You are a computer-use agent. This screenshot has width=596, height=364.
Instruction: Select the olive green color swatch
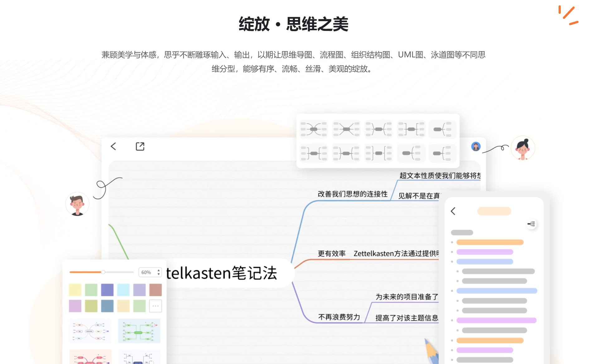[91, 306]
